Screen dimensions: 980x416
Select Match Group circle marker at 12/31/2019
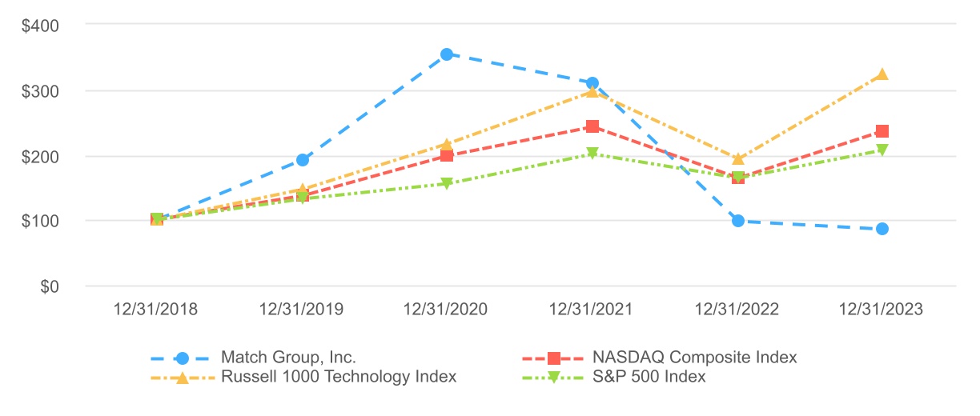coord(302,160)
